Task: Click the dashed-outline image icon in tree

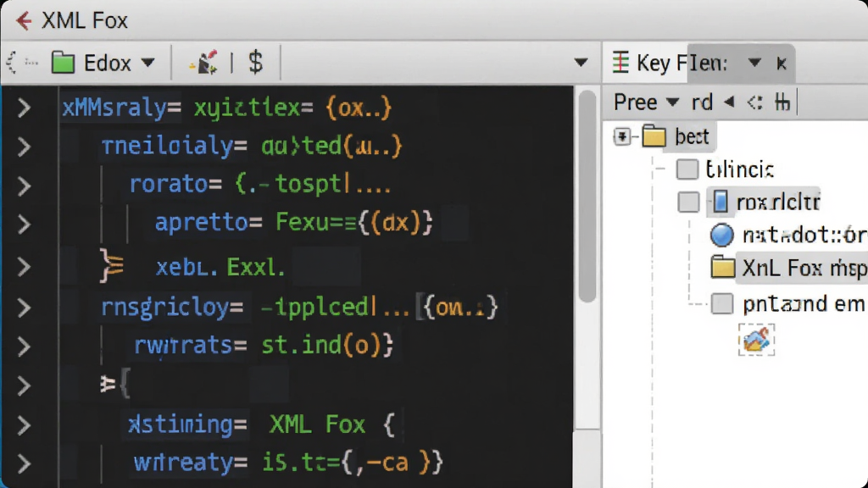Action: pos(756,340)
